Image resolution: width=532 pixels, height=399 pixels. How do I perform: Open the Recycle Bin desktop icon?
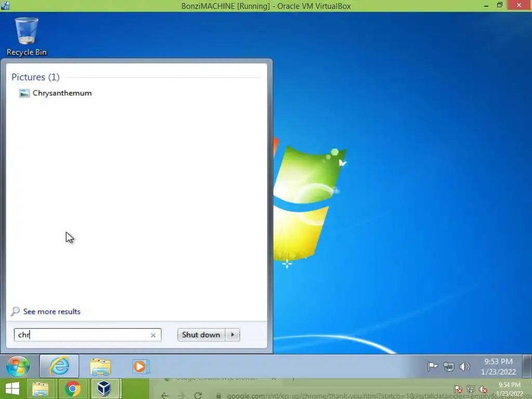[26, 37]
